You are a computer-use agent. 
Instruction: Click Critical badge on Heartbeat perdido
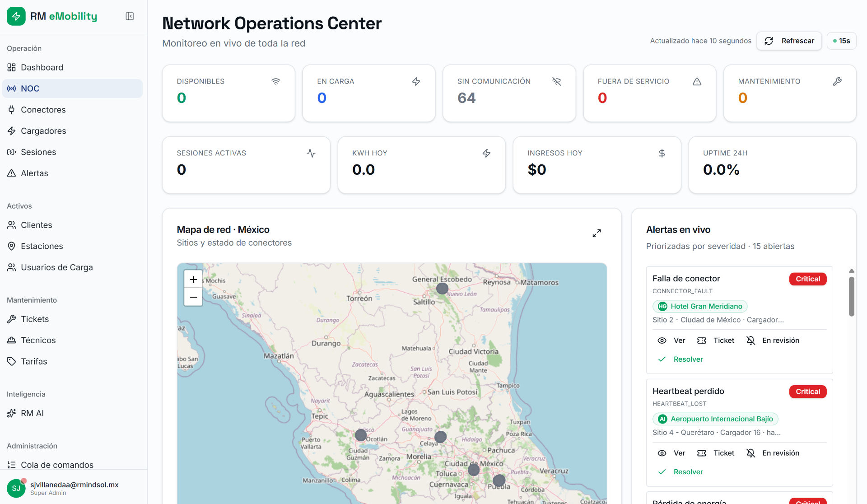808,392
